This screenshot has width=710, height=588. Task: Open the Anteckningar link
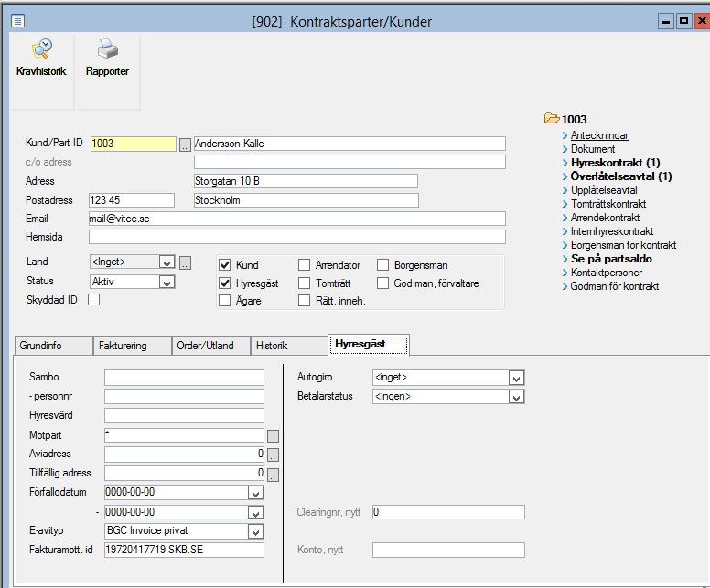(x=599, y=135)
